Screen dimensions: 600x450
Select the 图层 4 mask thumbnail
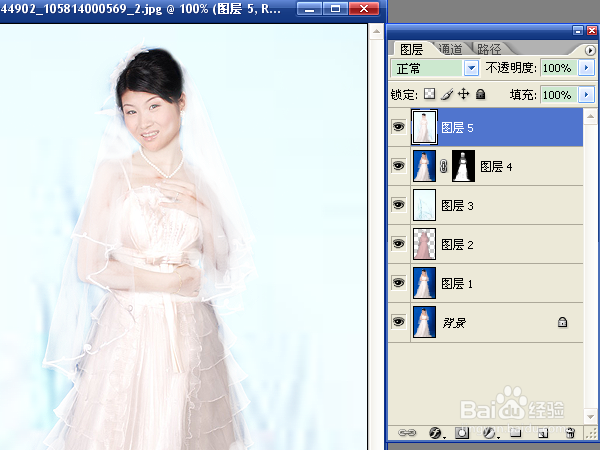pos(463,166)
